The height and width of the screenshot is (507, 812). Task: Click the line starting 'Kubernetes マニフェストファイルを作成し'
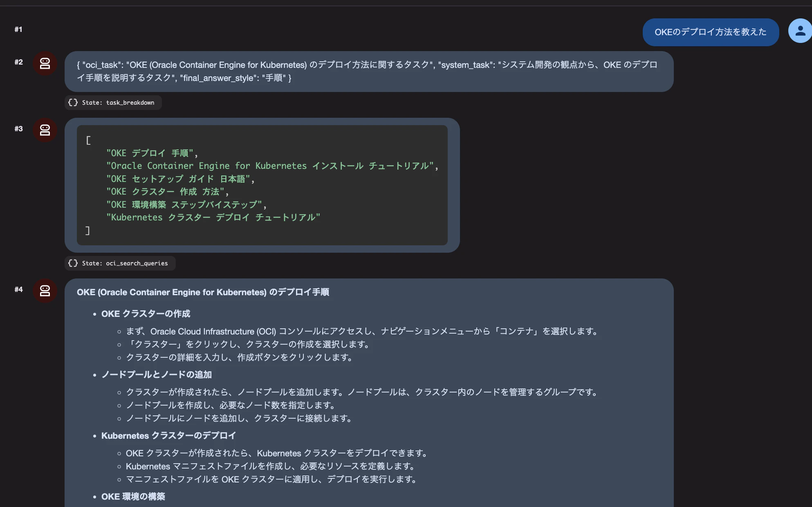tap(271, 466)
